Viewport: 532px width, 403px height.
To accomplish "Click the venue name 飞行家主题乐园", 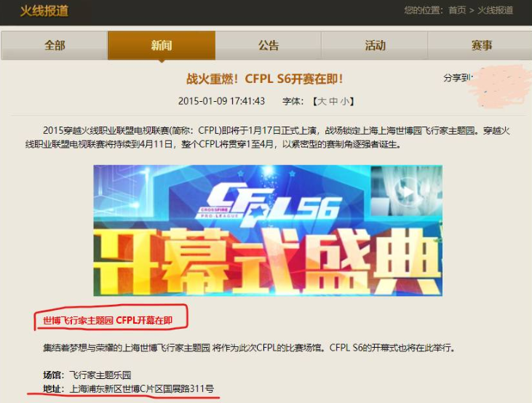I will point(100,375).
